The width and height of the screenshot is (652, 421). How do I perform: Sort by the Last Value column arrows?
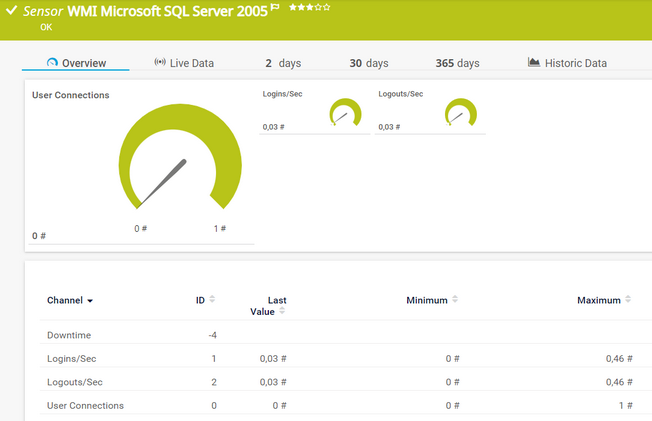(283, 311)
